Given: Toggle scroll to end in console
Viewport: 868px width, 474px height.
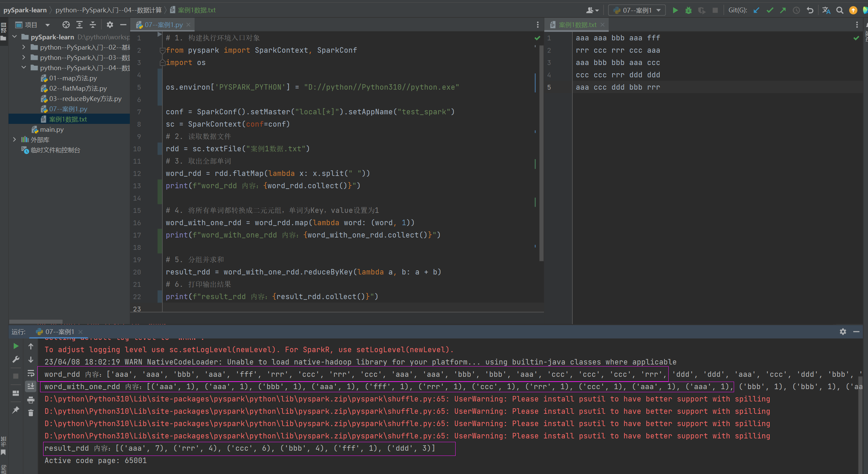Looking at the screenshot, I should point(31,386).
